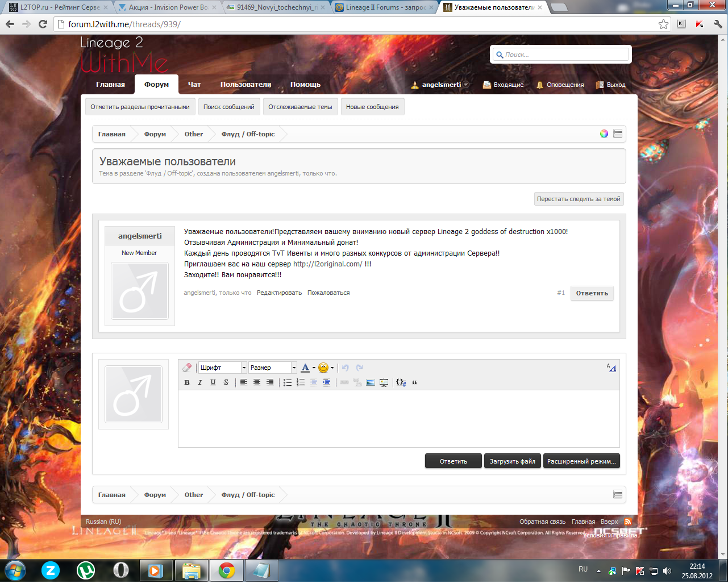Click the insert link icon
728x584 pixels.
point(344,382)
